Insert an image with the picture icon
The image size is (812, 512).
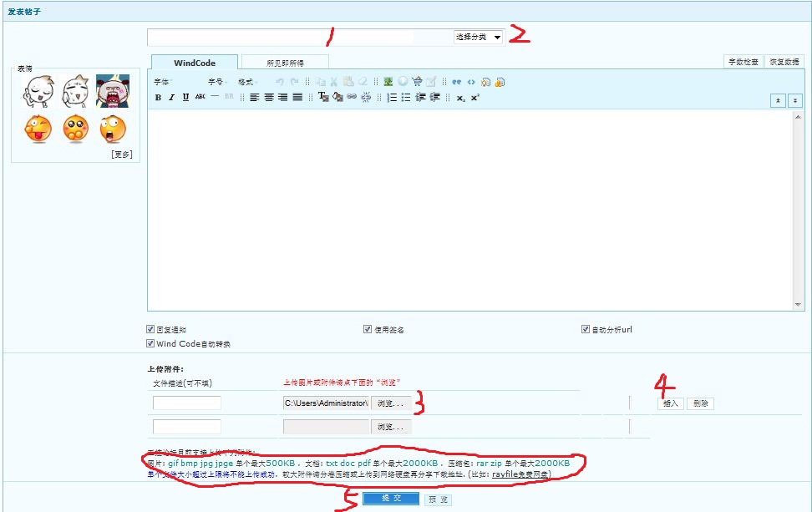388,82
